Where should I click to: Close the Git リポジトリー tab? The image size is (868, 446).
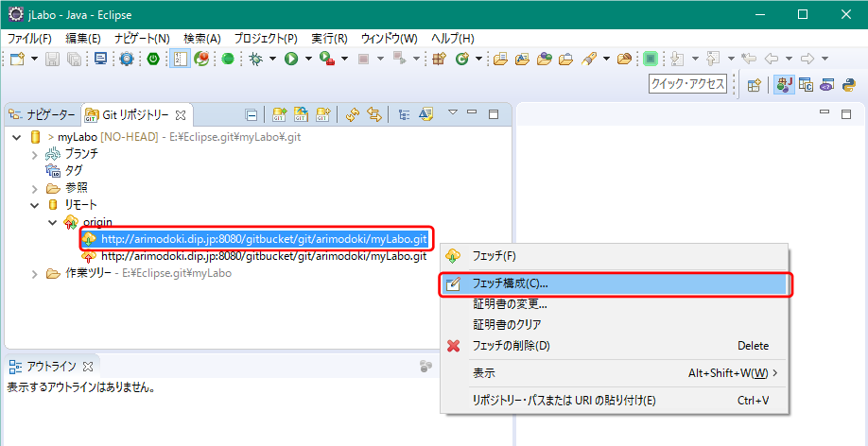point(180,115)
